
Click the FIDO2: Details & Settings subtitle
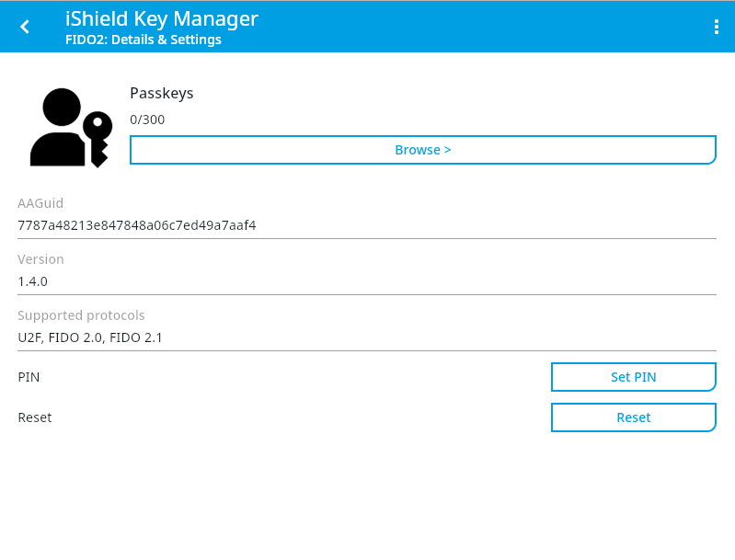(x=143, y=40)
